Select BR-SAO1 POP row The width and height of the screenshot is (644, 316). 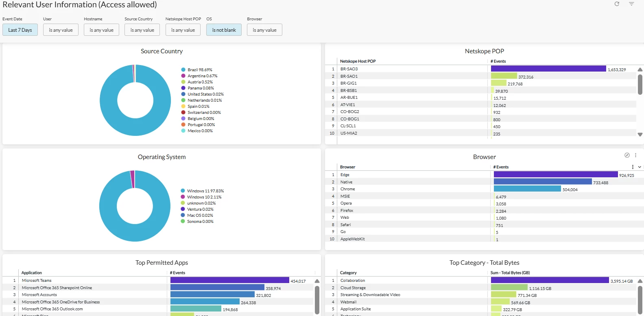(x=481, y=76)
